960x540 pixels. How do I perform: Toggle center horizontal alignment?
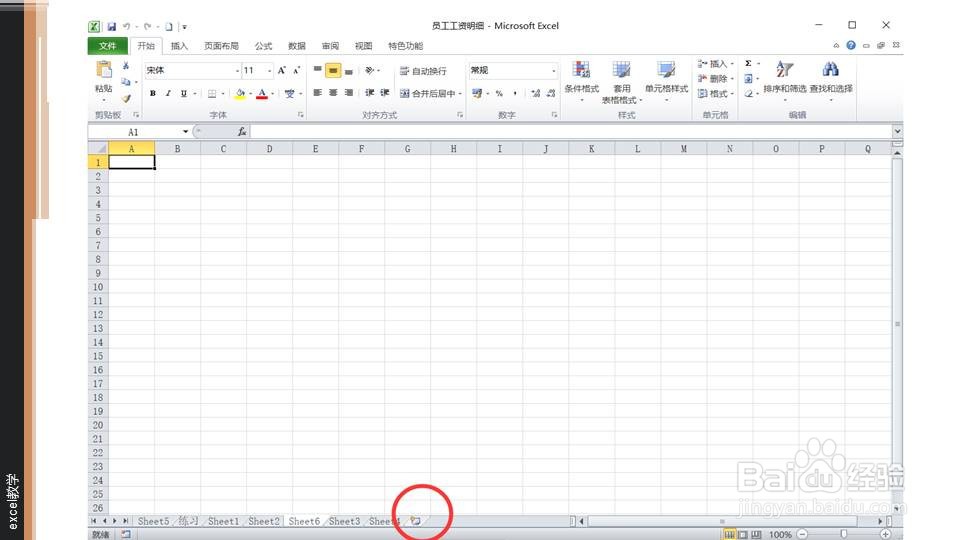click(332, 93)
